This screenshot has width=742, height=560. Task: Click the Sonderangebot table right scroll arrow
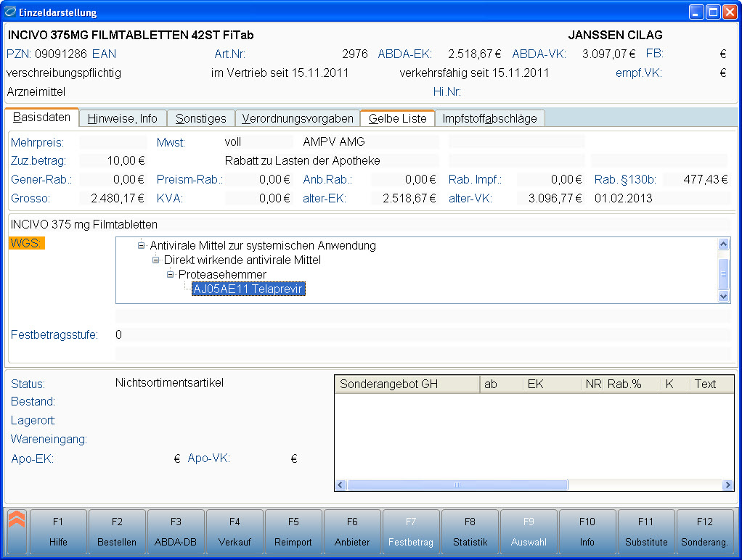[x=727, y=485]
